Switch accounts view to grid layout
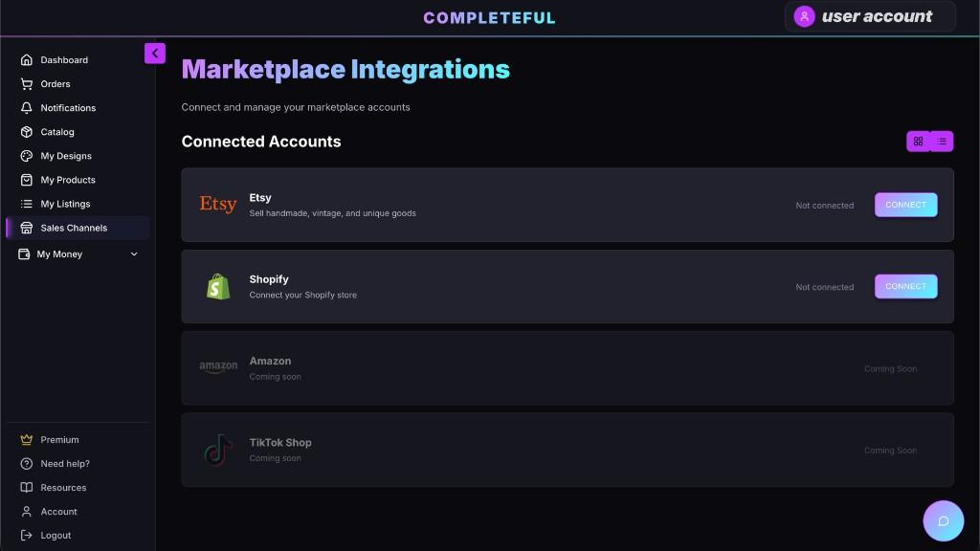980x551 pixels. [x=918, y=141]
